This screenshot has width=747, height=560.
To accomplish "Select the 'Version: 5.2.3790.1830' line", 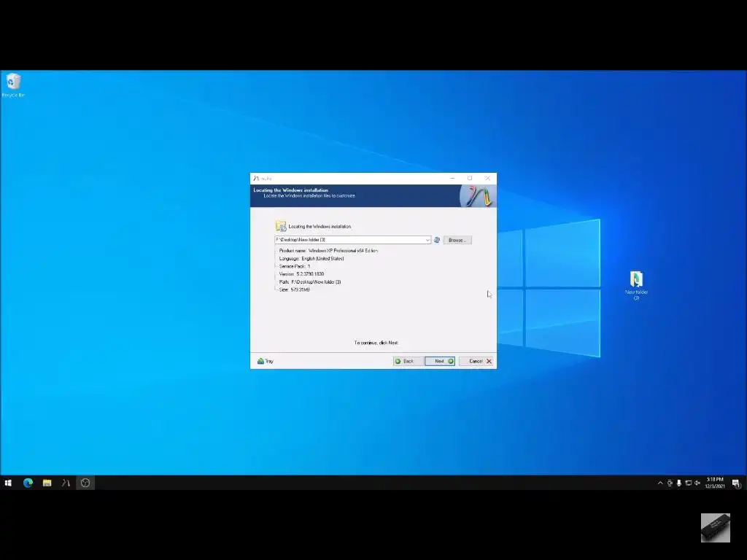I will pos(301,274).
